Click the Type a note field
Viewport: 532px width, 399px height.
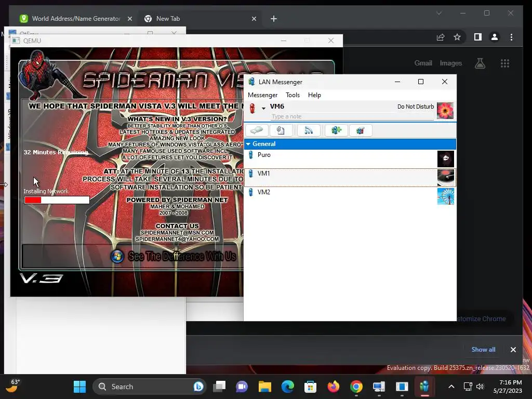352,116
